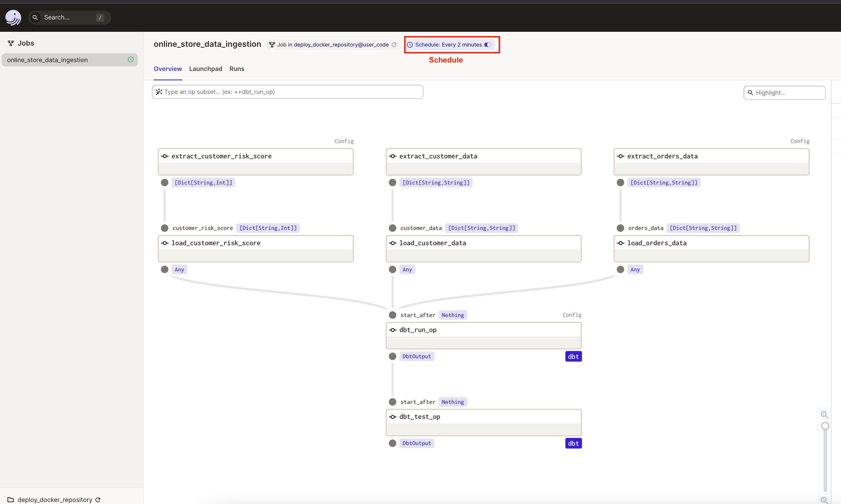Switch to the Launchpad tab
This screenshot has height=504, width=841.
pyautogui.click(x=206, y=69)
